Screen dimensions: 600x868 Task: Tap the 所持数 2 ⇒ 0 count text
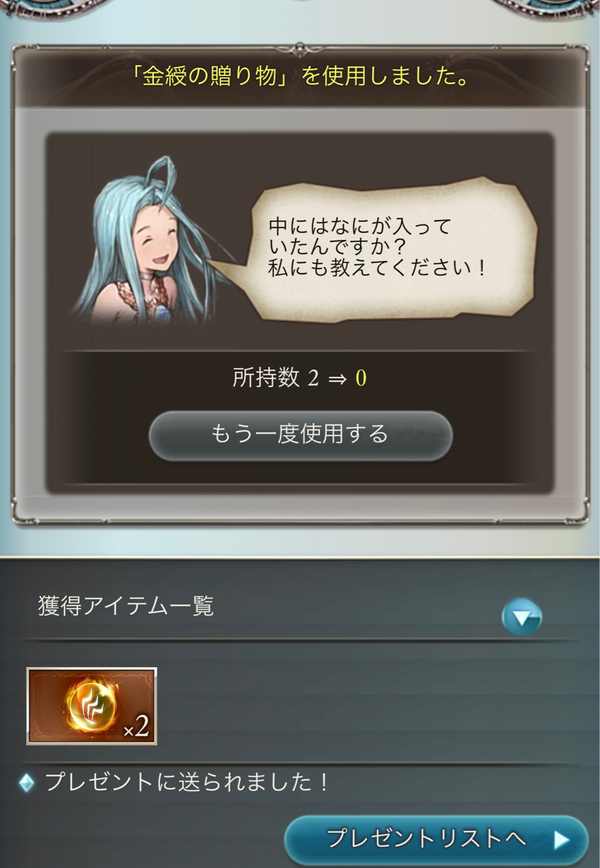[x=299, y=378]
